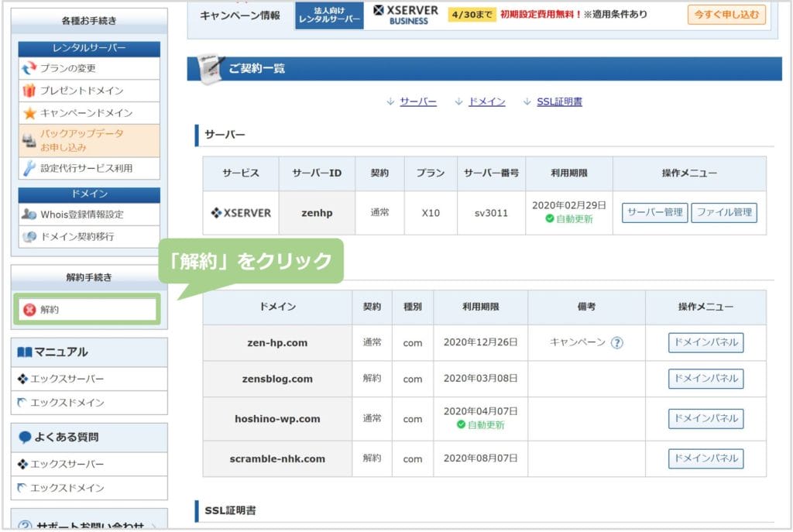Jump to ドメイン section anchor link
The height and width of the screenshot is (532, 793).
(486, 101)
